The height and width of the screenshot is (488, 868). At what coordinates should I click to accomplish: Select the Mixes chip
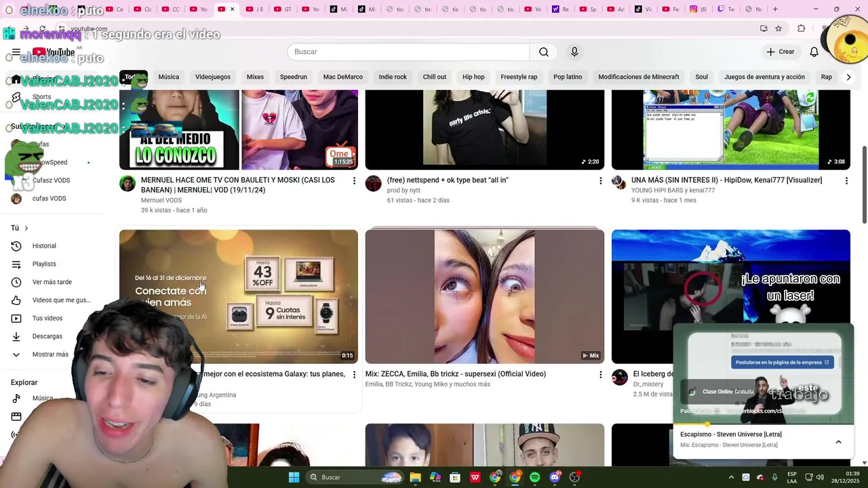tap(255, 77)
